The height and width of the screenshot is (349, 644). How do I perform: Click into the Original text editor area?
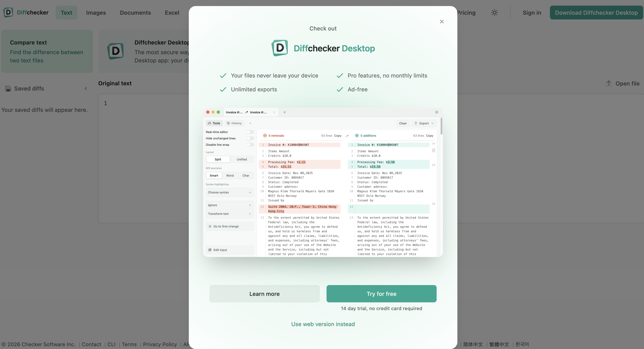pyautogui.click(x=144, y=159)
